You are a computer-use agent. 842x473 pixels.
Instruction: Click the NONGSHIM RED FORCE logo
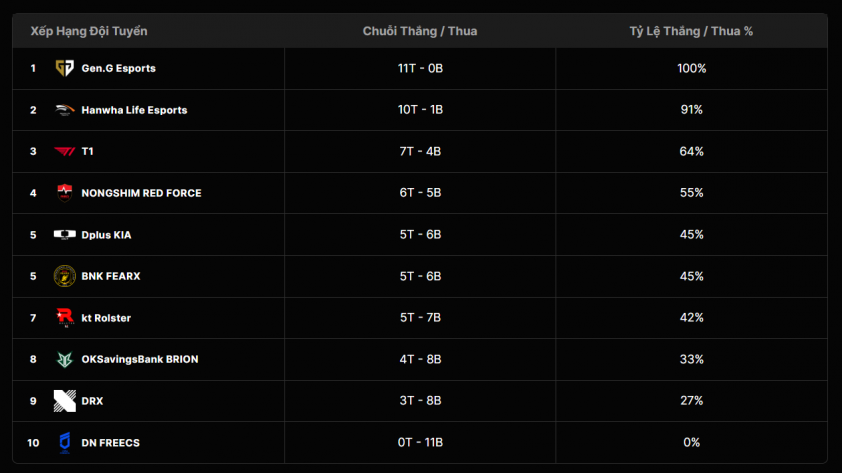point(64,193)
